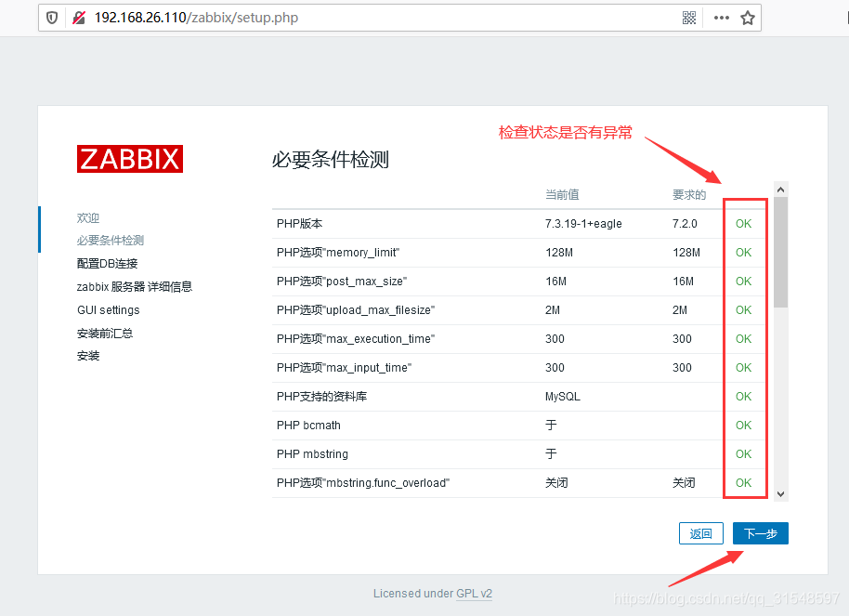The height and width of the screenshot is (616, 849).
Task: Click the 下一步 next step button
Action: coord(760,533)
